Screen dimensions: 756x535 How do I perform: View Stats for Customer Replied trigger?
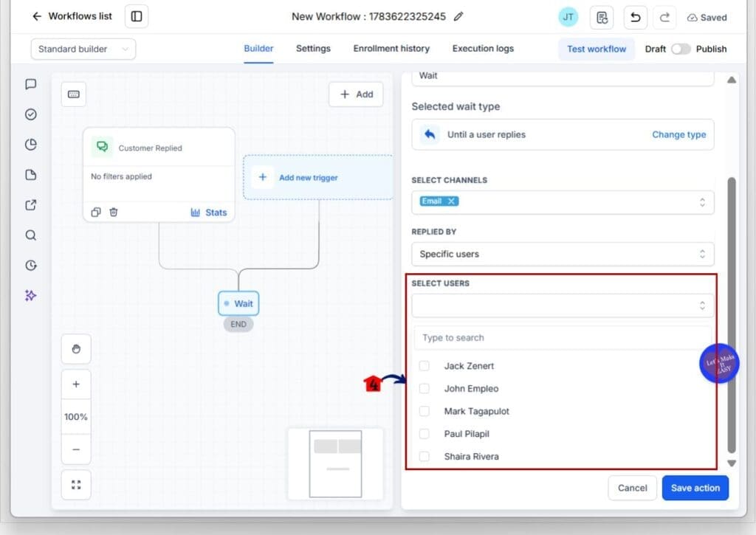(209, 213)
